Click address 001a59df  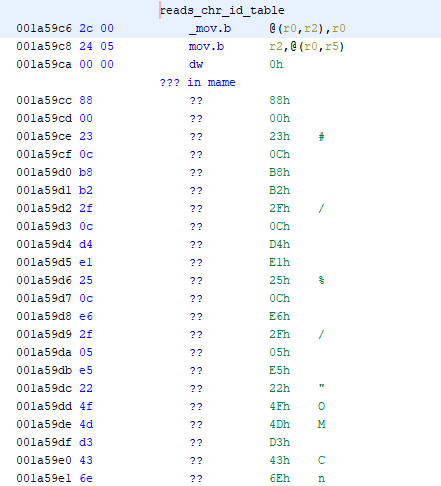[x=44, y=443]
